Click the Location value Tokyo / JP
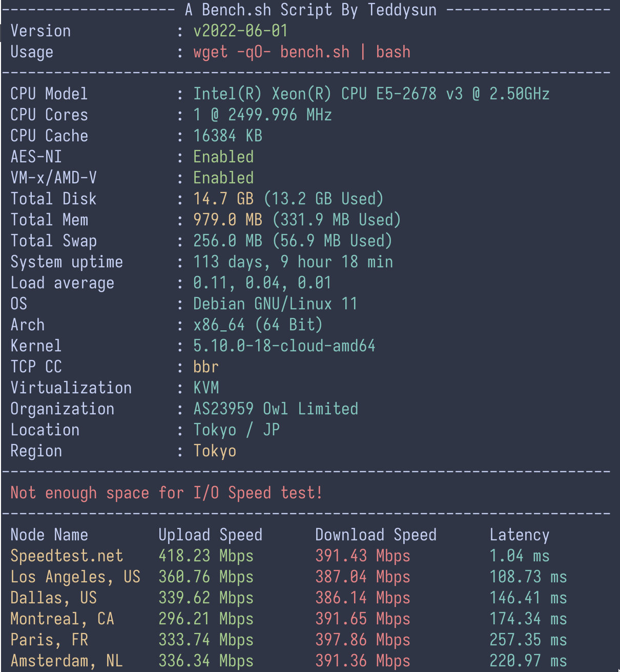This screenshot has height=672, width=620. pos(236,430)
